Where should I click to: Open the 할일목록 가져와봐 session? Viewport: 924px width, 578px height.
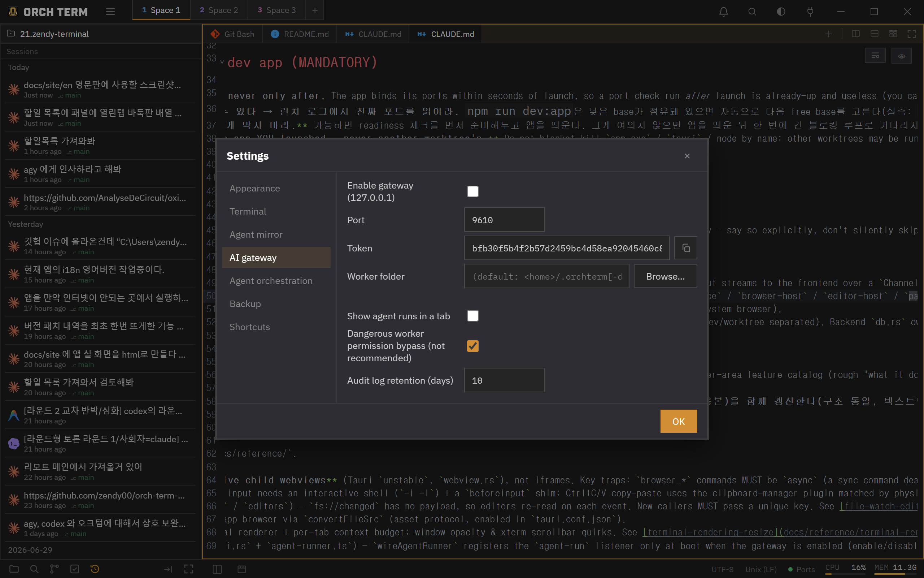click(x=100, y=145)
